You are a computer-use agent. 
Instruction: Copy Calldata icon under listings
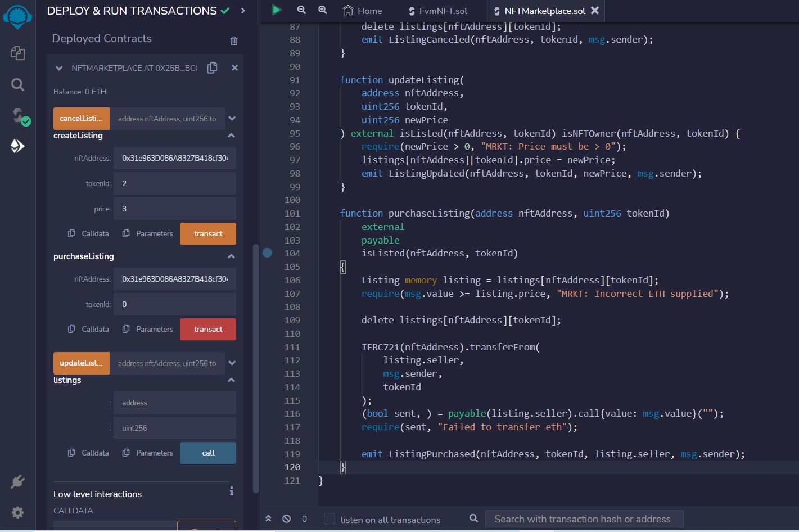click(71, 453)
